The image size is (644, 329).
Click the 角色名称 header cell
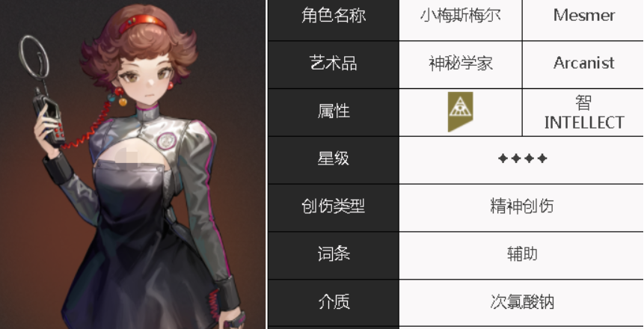point(333,19)
